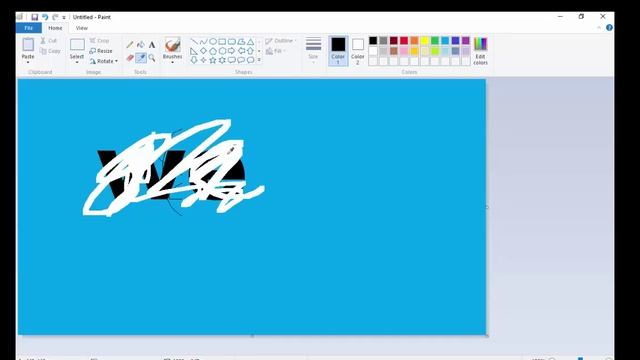Open the shape Fill dropdown
Viewport: 640px width, 360px height.
coord(276,51)
